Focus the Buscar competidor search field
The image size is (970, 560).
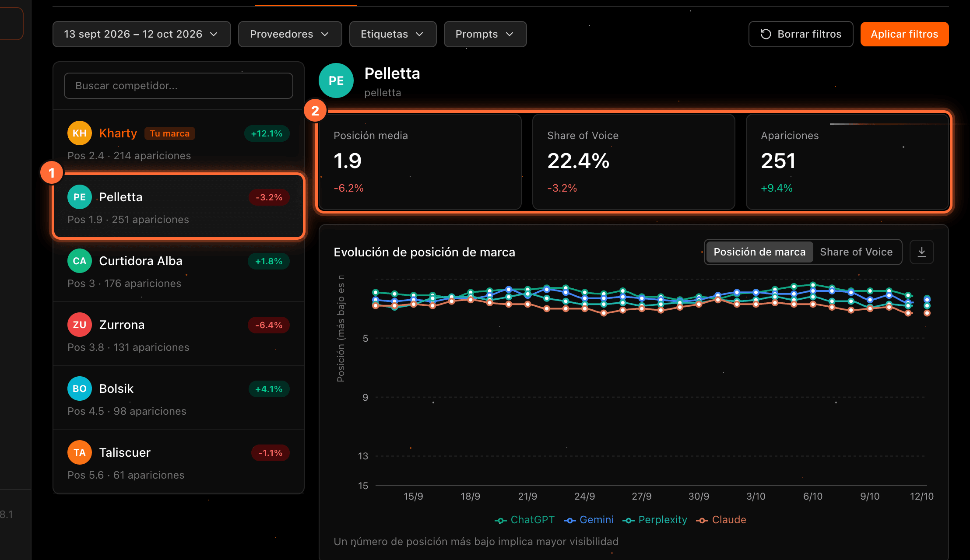[178, 86]
